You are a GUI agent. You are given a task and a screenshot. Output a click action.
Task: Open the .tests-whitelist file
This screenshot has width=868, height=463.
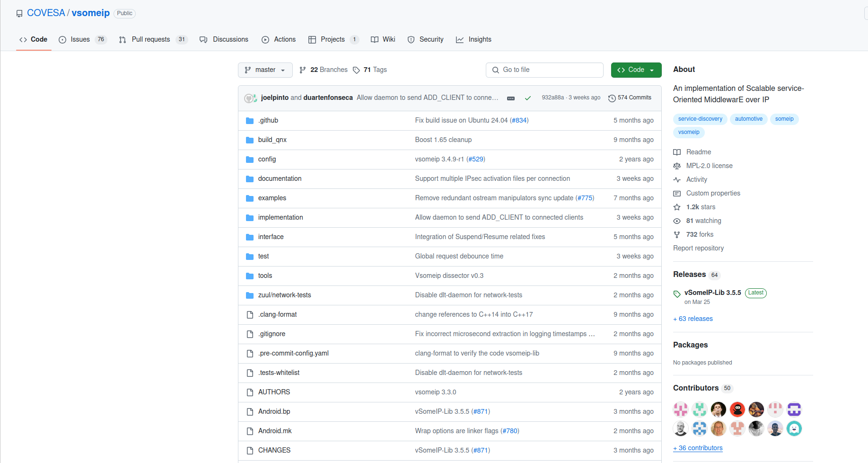279,373
